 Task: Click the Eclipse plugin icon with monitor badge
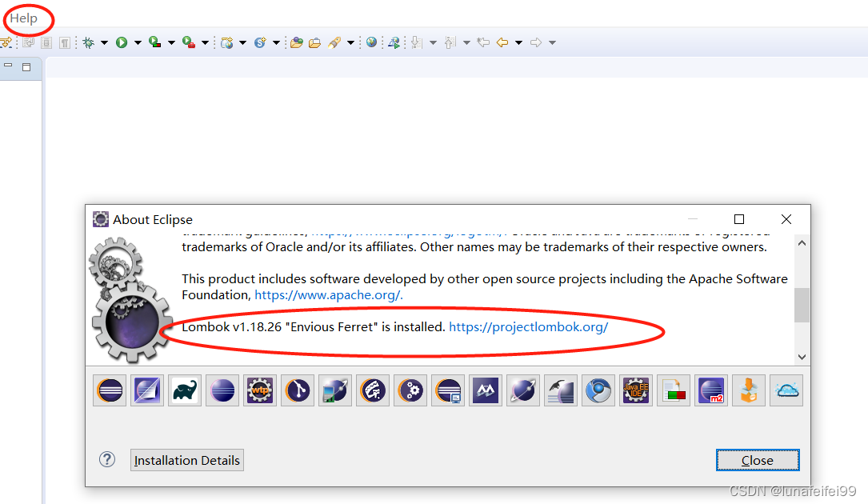click(448, 390)
